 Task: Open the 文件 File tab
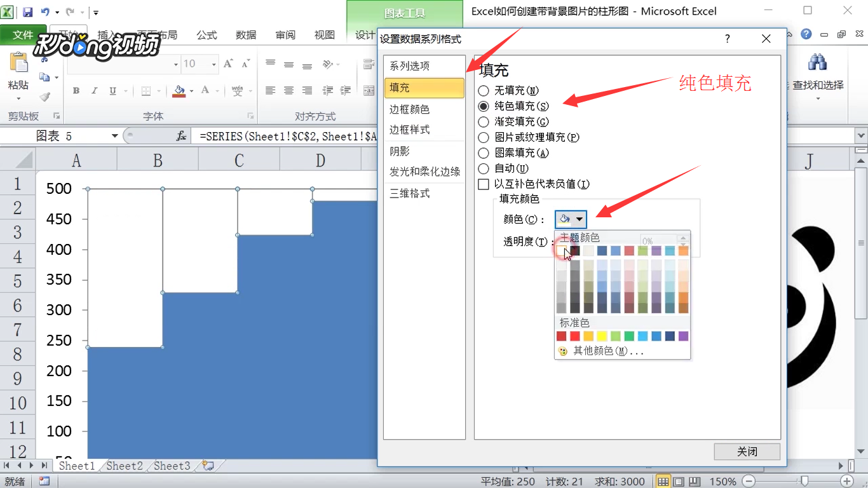[23, 35]
